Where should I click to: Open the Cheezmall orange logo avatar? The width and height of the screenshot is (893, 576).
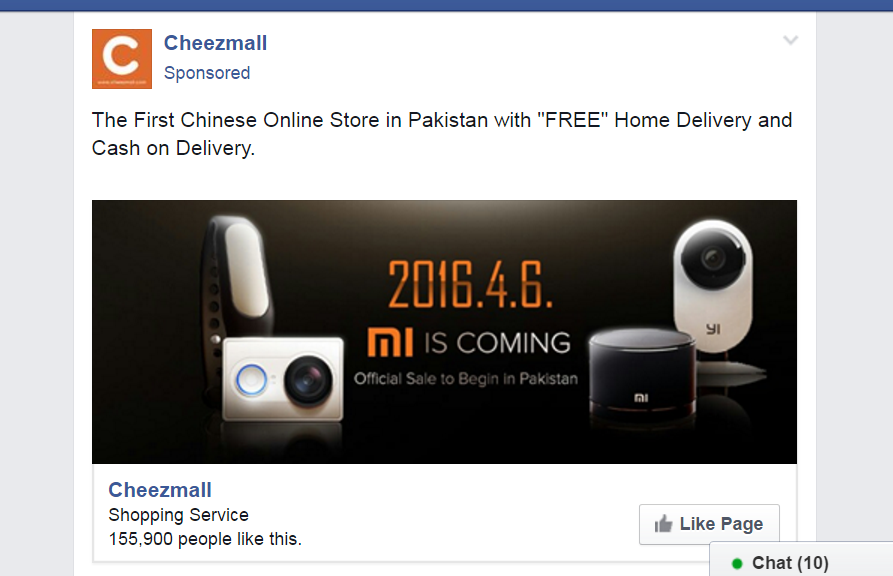[x=122, y=59]
